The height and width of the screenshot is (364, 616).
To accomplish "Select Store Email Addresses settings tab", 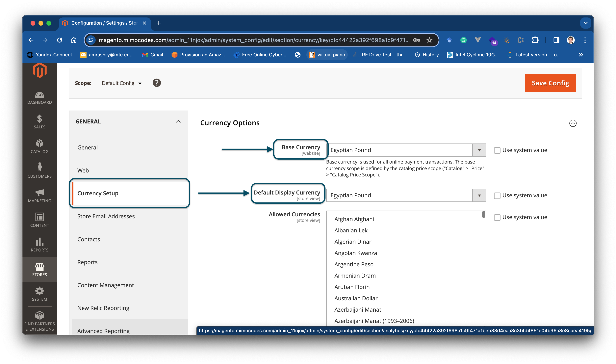I will (106, 216).
